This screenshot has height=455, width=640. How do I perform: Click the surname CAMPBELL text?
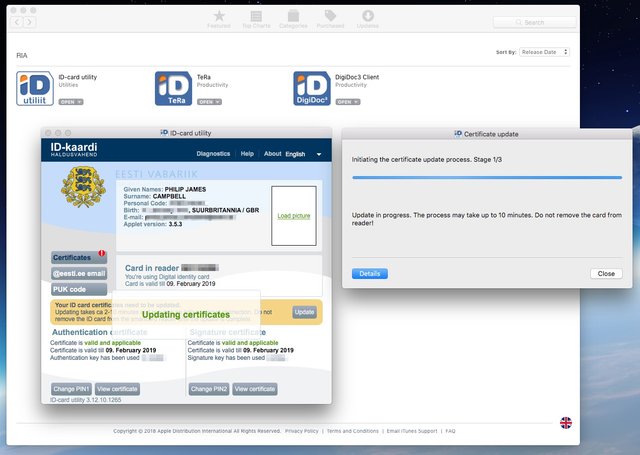169,196
